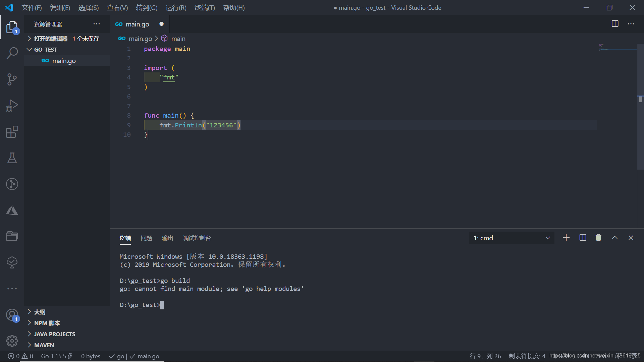
Task: Click the editor vertical scrollbar
Action: tap(640, 107)
